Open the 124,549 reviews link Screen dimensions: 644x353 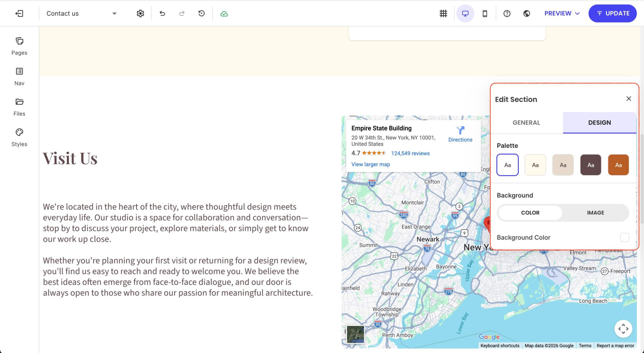coord(410,154)
